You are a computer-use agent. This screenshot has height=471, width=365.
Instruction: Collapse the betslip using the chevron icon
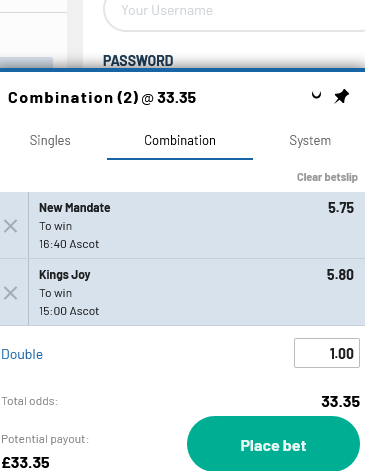(x=316, y=96)
